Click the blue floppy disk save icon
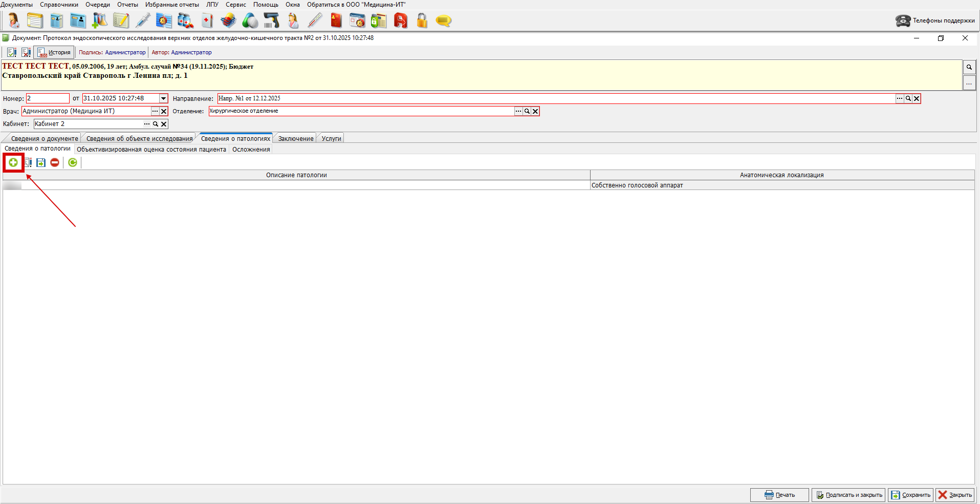This screenshot has width=980, height=504. pyautogui.click(x=41, y=162)
